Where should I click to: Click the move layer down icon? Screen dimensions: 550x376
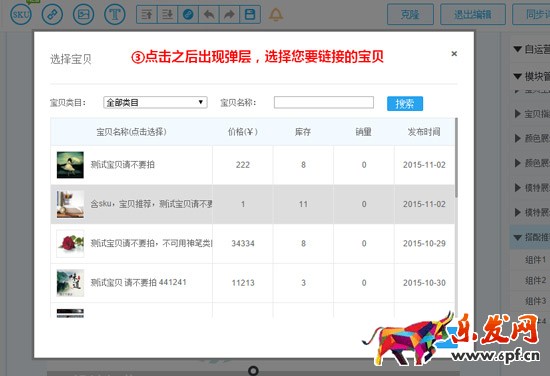[168, 14]
